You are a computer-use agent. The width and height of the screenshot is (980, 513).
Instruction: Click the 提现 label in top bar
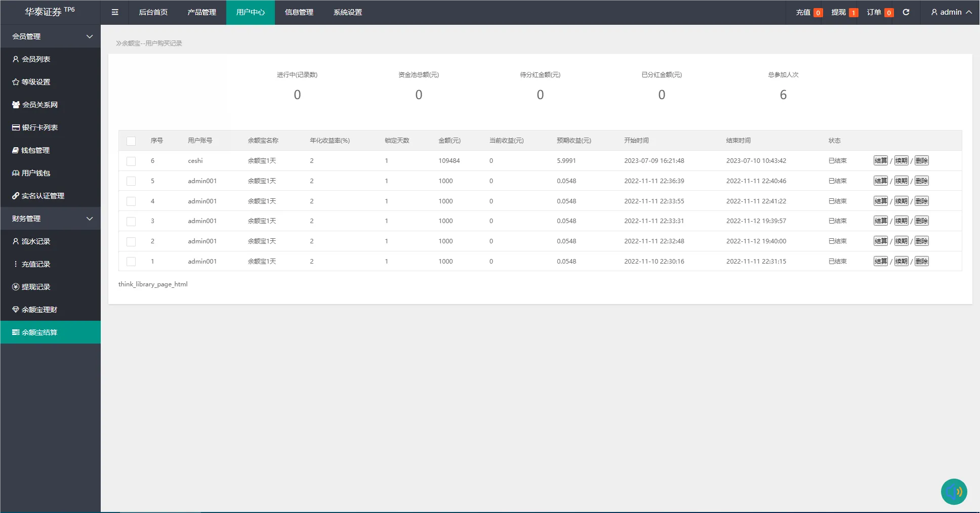tap(839, 12)
